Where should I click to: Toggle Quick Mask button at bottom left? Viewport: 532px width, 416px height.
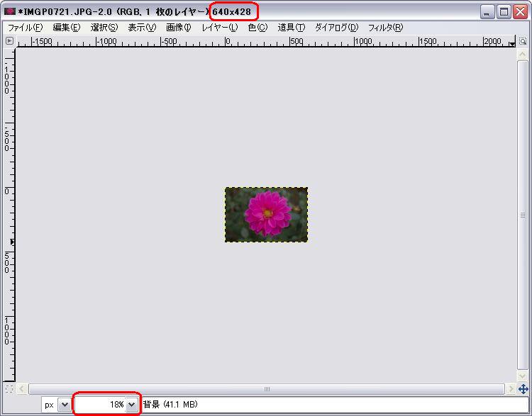click(9, 389)
